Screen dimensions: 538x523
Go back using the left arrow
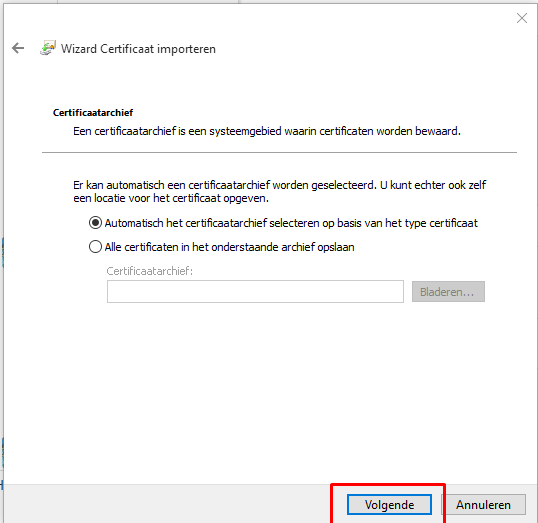point(18,48)
